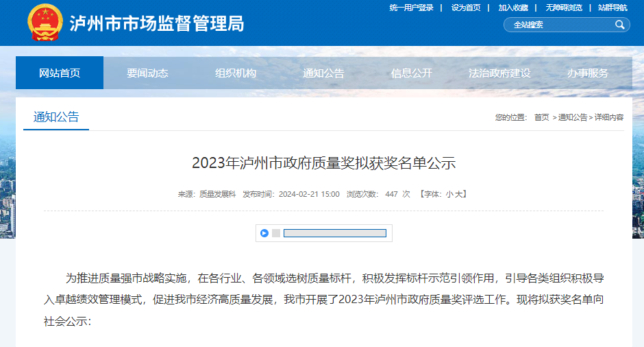Open 法治政府建设 nav item
Viewport: 644px width, 347px height.
pos(499,73)
